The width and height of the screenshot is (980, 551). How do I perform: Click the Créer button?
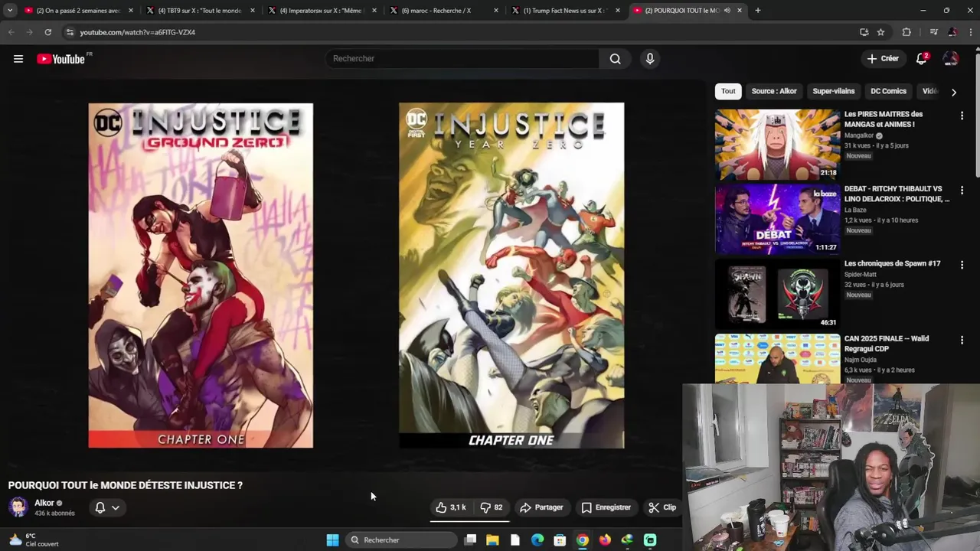coord(883,59)
